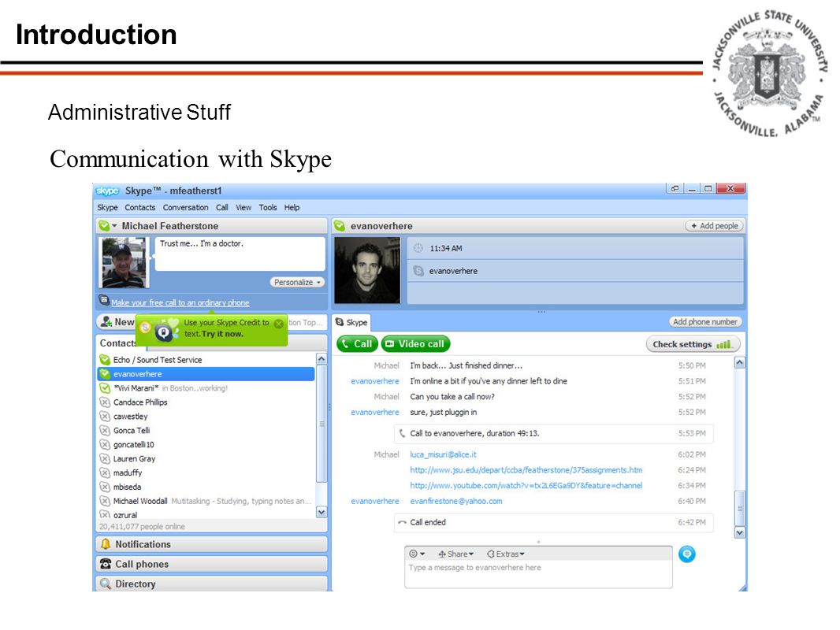This screenshot has height=630, width=840.
Task: Click the compact view window button
Action: pos(675,188)
